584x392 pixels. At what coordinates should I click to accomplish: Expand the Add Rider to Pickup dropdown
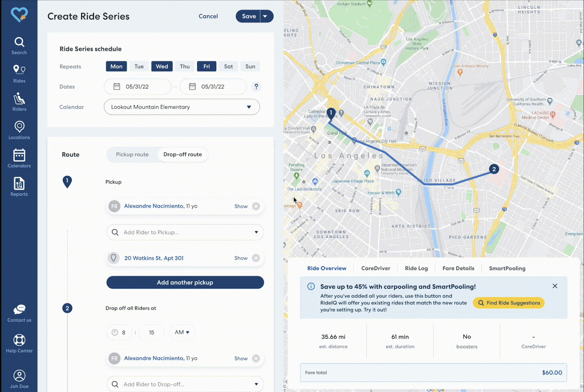pos(256,232)
